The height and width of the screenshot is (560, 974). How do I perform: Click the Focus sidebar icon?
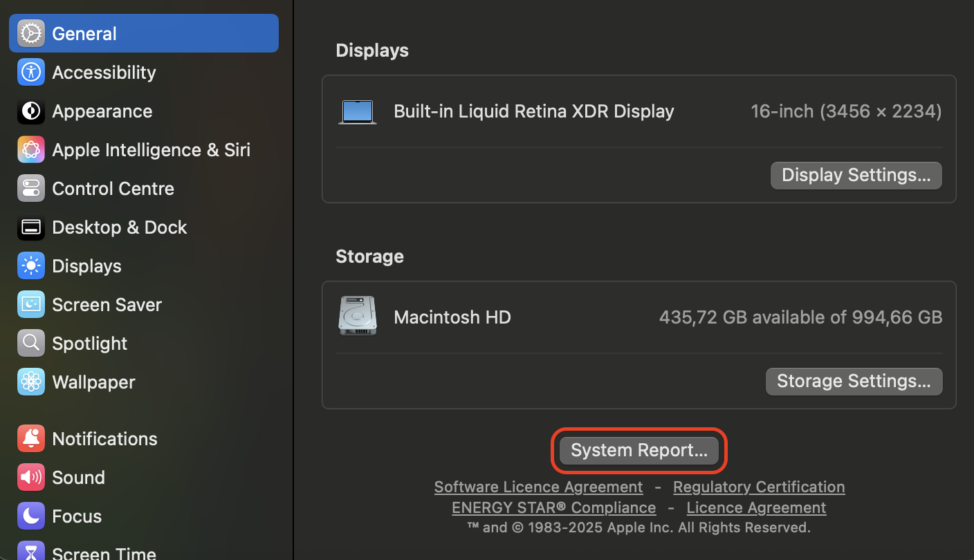tap(30, 516)
